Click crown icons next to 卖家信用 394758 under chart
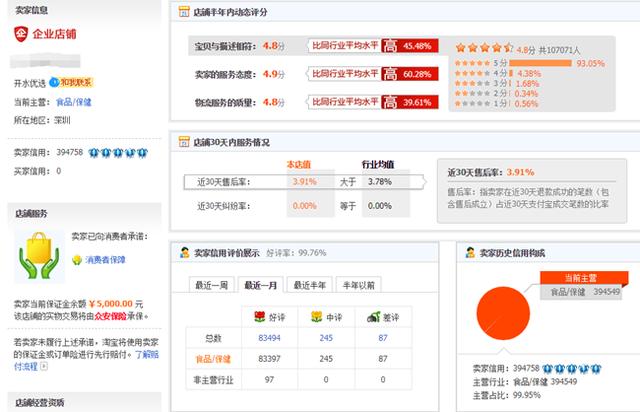This screenshot has width=640, height=412. (x=572, y=369)
